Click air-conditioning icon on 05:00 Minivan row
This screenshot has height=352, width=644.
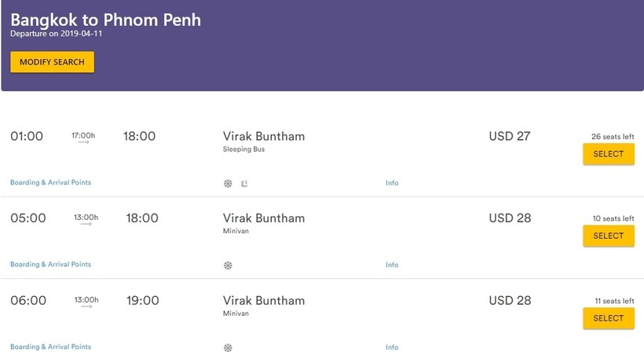tap(228, 266)
